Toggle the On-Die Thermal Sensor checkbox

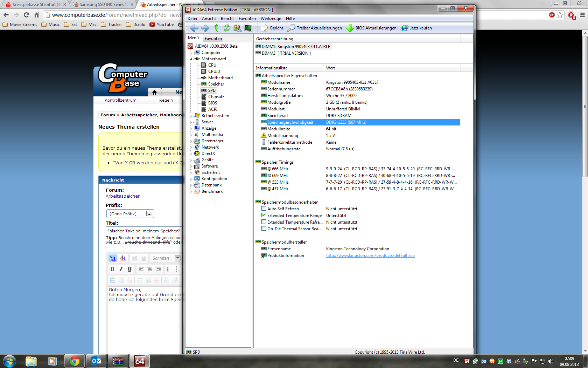point(264,229)
